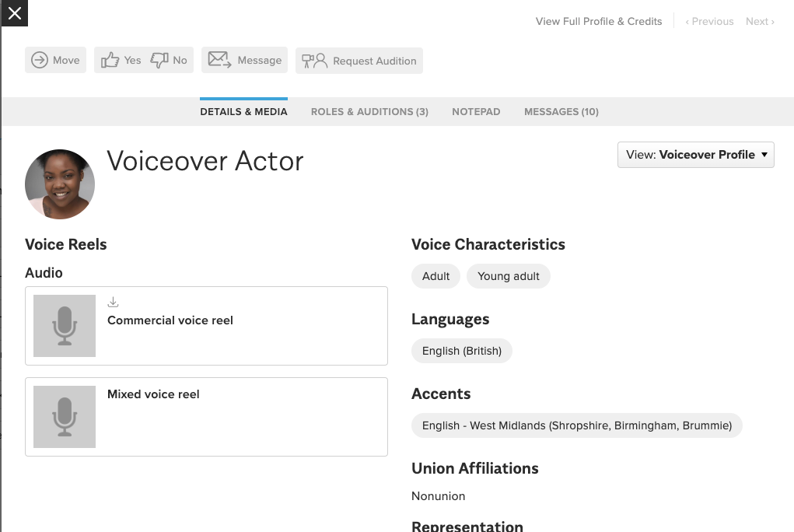Click Request Audition camera icon button
The width and height of the screenshot is (794, 532).
359,61
